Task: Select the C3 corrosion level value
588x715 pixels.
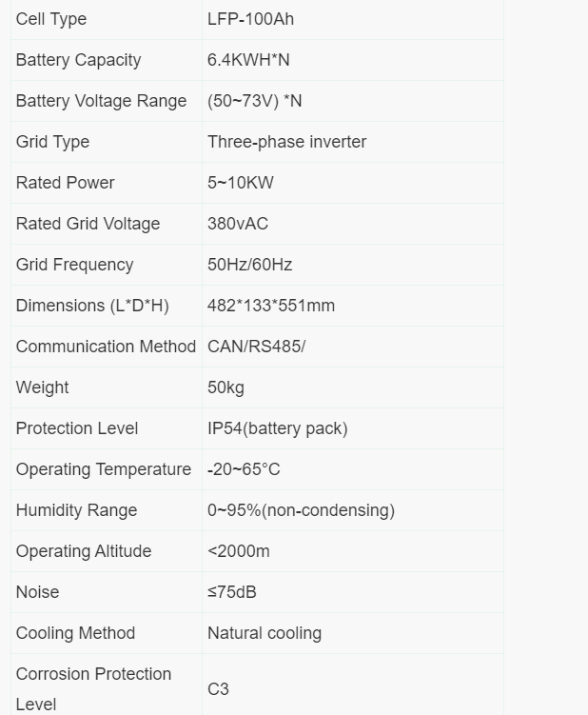Action: (218, 689)
